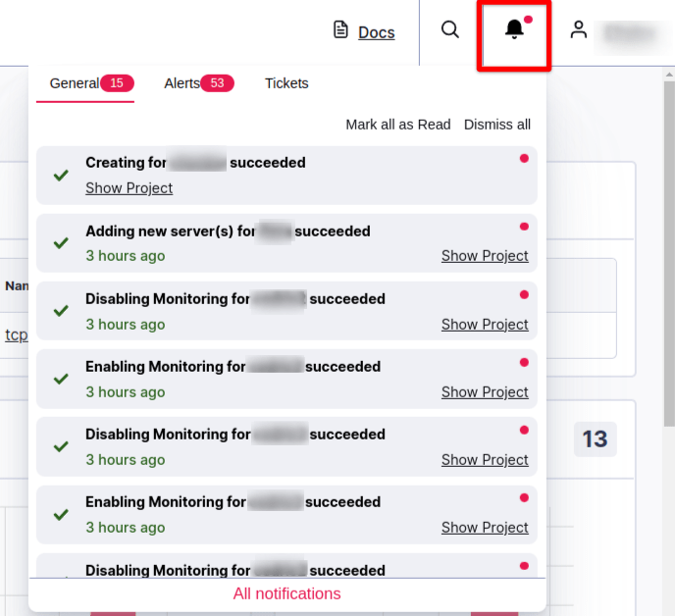Open Show Project under Creating succeeded notification
675x616 pixels.
click(x=129, y=188)
